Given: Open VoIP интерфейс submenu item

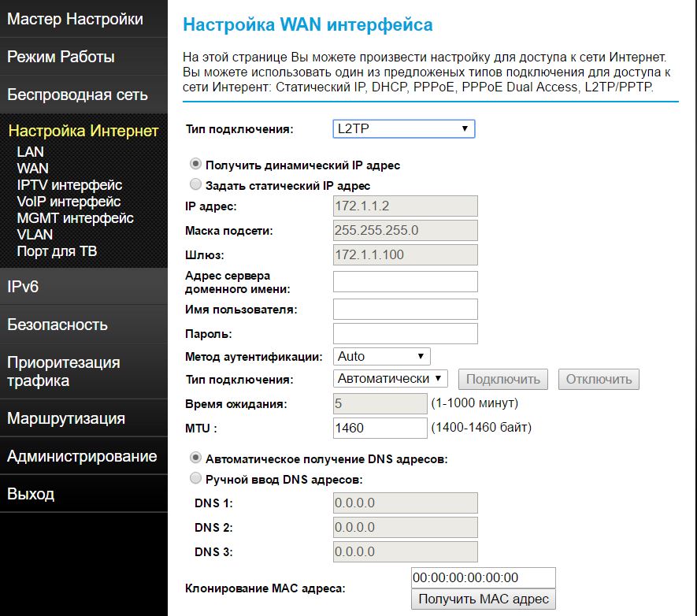Looking at the screenshot, I should 69,202.
